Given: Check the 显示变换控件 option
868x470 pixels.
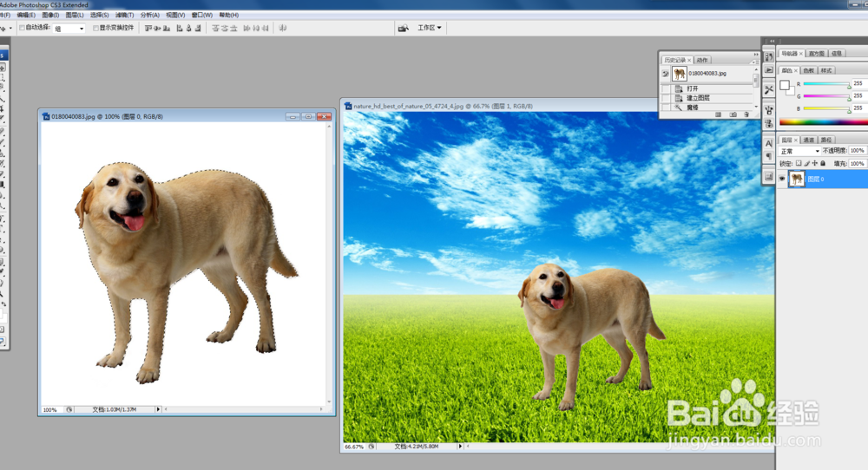Looking at the screenshot, I should click(95, 28).
